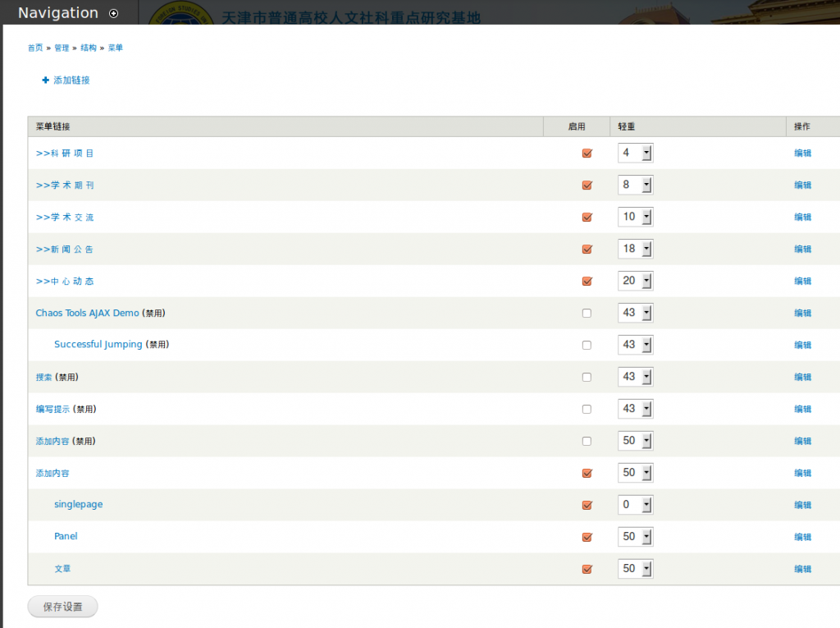Screen dimensions: 840x628
Task: Go to 结构 breadcrumb link
Action: (x=89, y=48)
